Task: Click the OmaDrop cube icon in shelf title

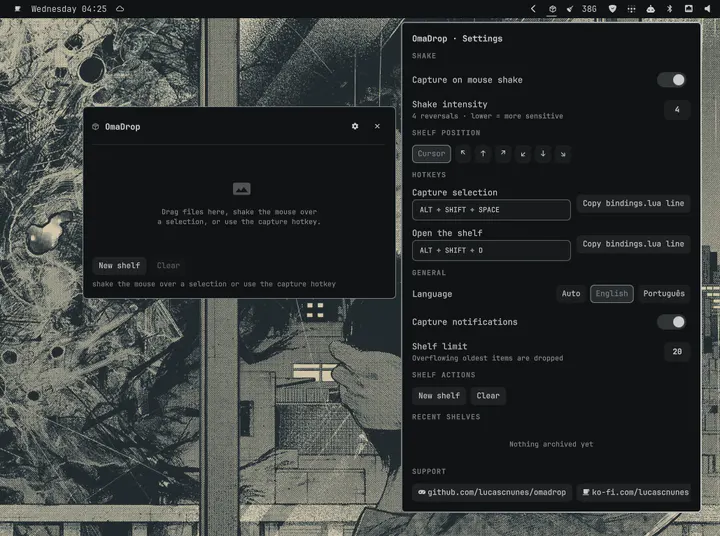Action: tap(96, 127)
